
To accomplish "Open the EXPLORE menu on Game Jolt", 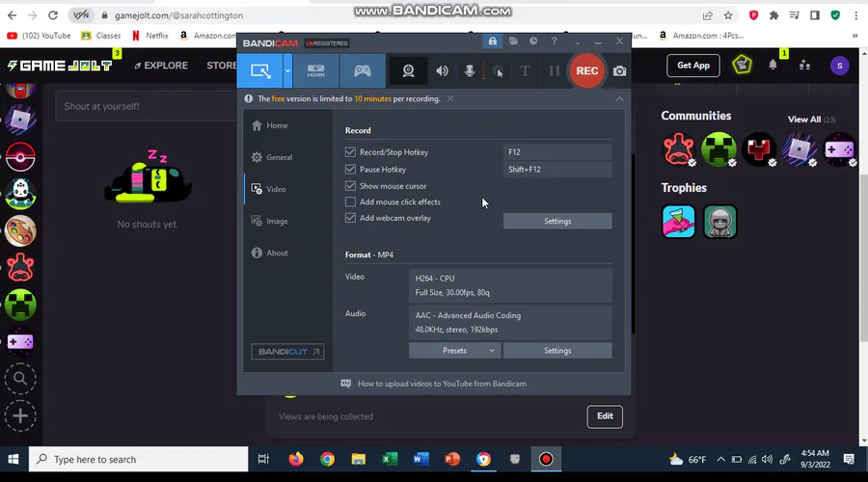I will click(161, 66).
